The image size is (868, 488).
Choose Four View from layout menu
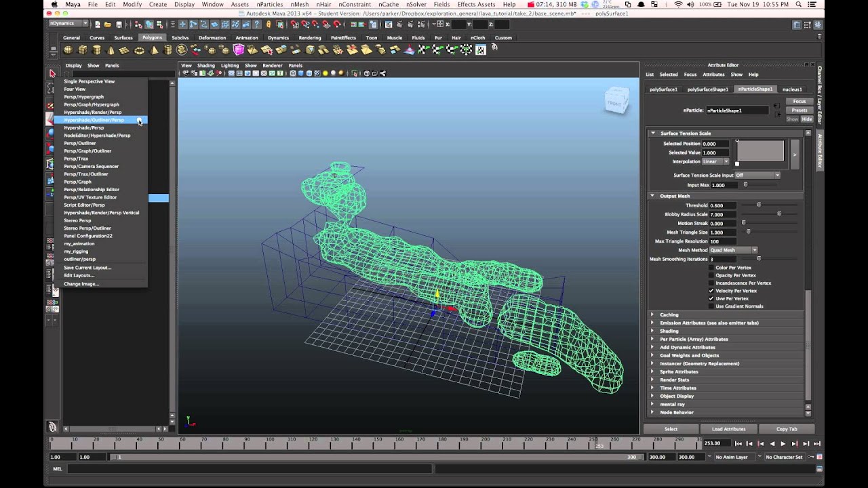point(100,89)
